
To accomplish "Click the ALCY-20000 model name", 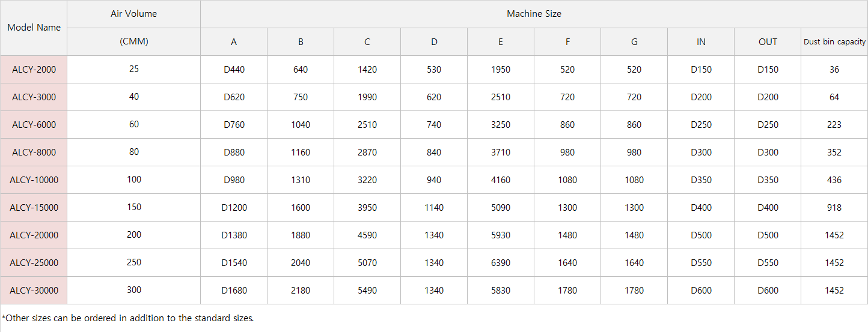I will pos(34,235).
